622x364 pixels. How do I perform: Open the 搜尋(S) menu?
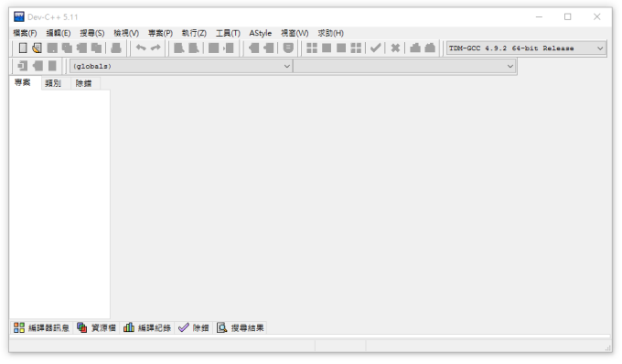pyautogui.click(x=92, y=33)
